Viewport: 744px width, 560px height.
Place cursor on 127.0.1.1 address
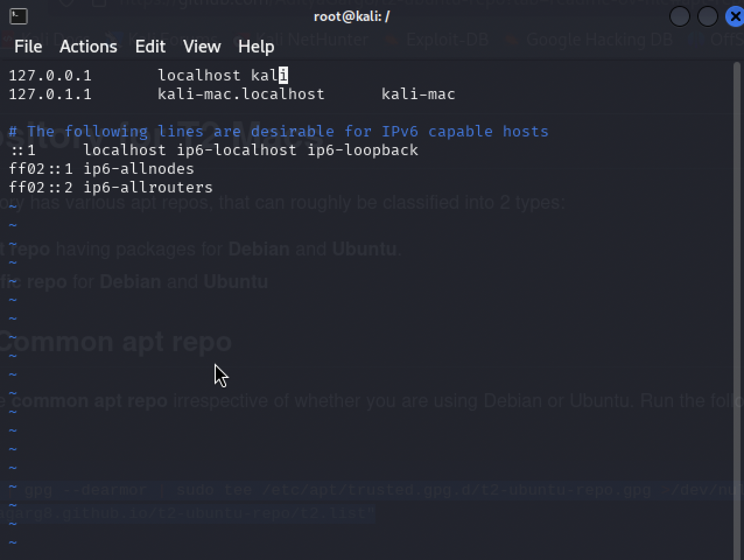[50, 94]
